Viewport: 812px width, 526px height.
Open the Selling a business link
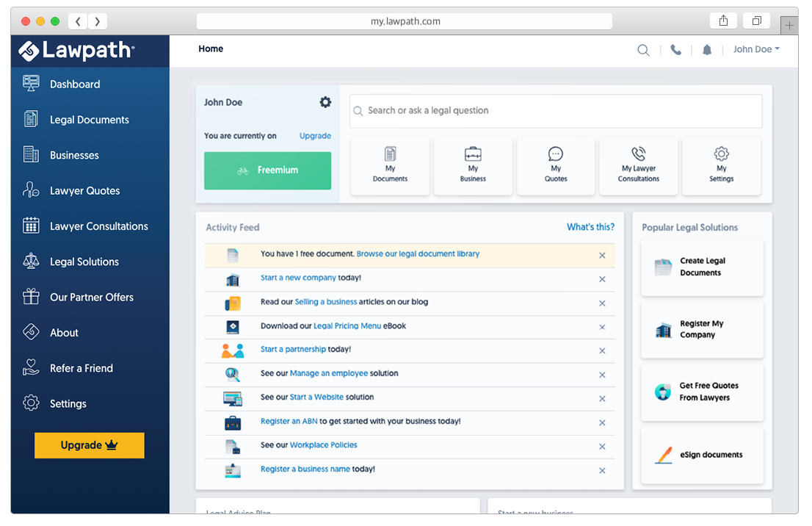(326, 302)
